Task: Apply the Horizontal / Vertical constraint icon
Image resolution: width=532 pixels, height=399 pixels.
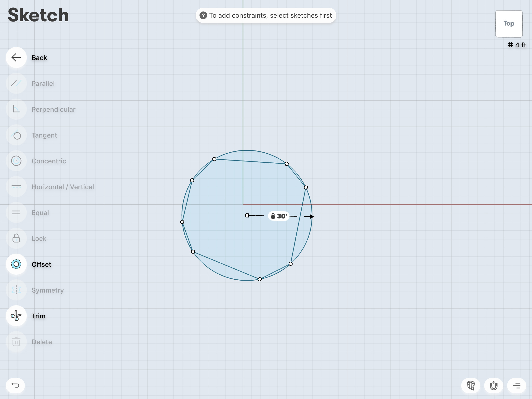Action: (x=16, y=187)
